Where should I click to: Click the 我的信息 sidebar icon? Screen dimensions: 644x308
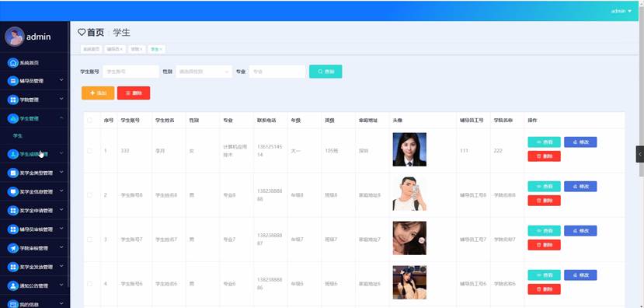coord(13,304)
